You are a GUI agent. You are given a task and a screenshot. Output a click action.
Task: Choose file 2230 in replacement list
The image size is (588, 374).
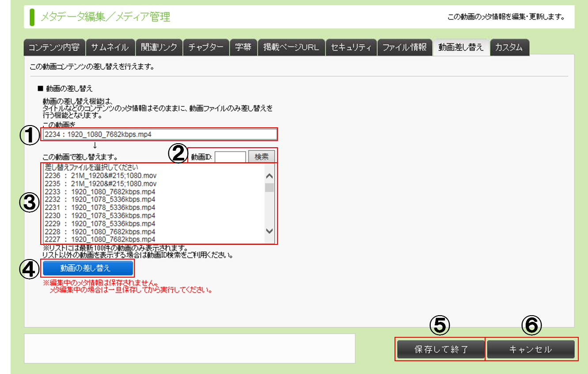[x=100, y=216]
